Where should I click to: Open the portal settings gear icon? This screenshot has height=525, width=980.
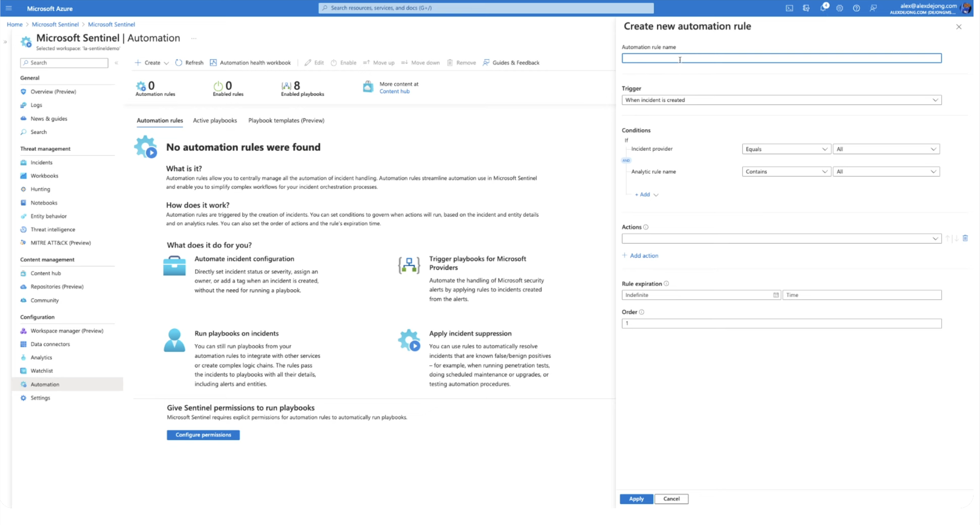point(840,8)
